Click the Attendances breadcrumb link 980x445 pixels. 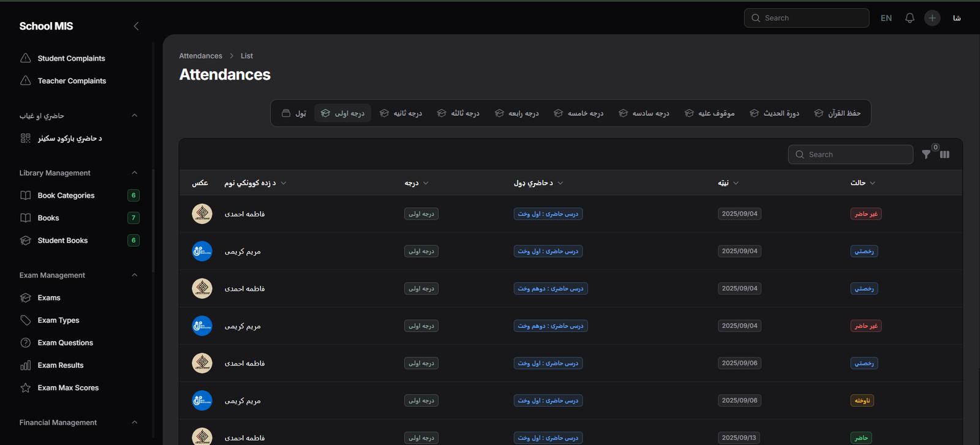coord(200,56)
